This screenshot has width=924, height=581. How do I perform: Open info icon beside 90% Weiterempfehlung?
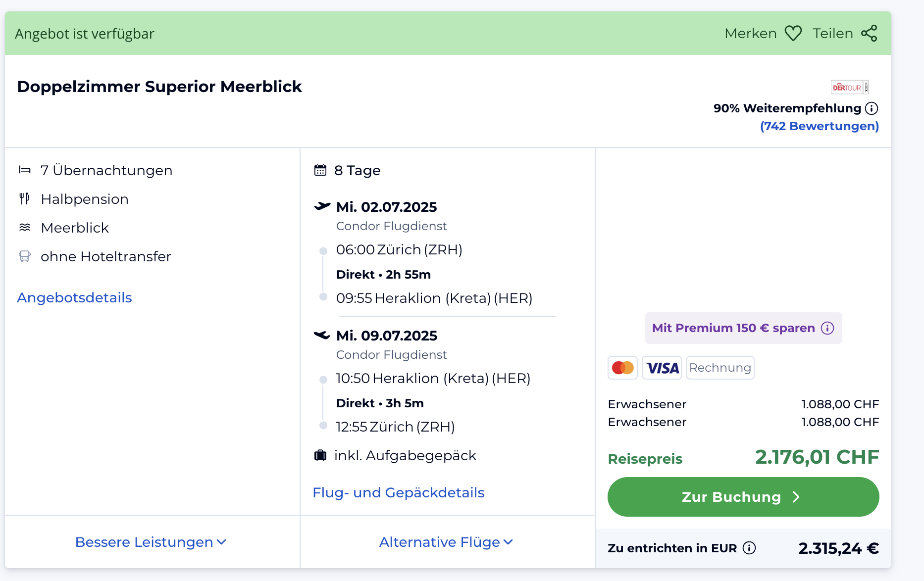[x=872, y=108]
